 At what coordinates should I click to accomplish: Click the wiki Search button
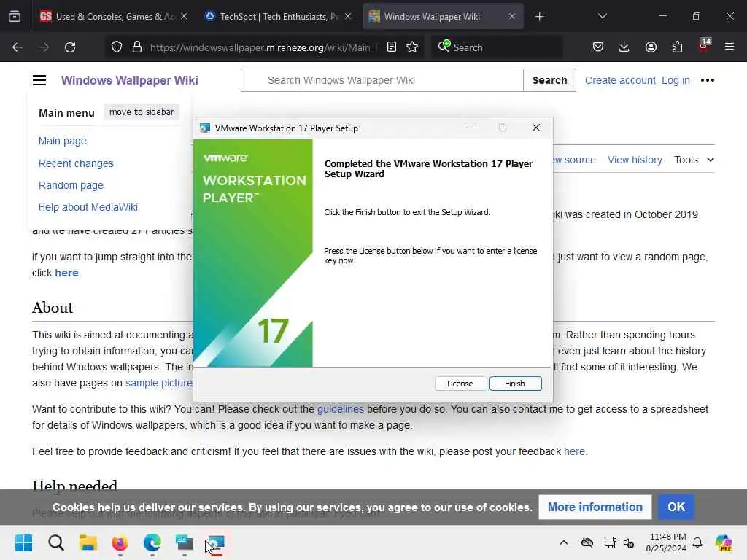point(550,80)
